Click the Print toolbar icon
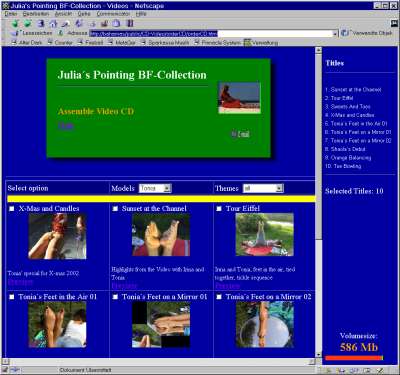Viewport: 400px width, 375px height. 105,24
